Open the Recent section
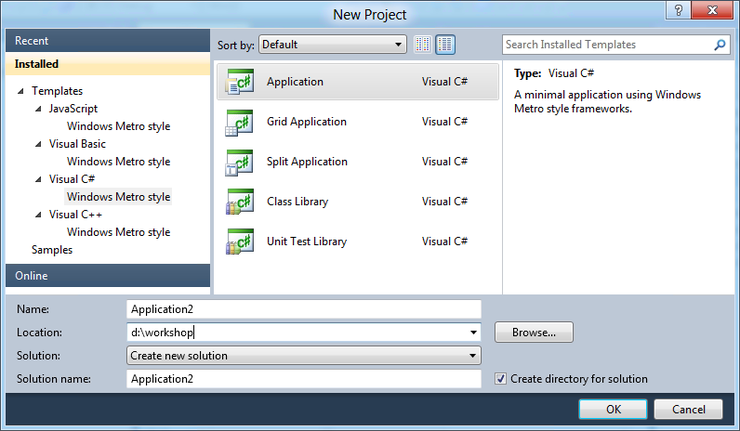The width and height of the screenshot is (740, 431). coord(108,41)
